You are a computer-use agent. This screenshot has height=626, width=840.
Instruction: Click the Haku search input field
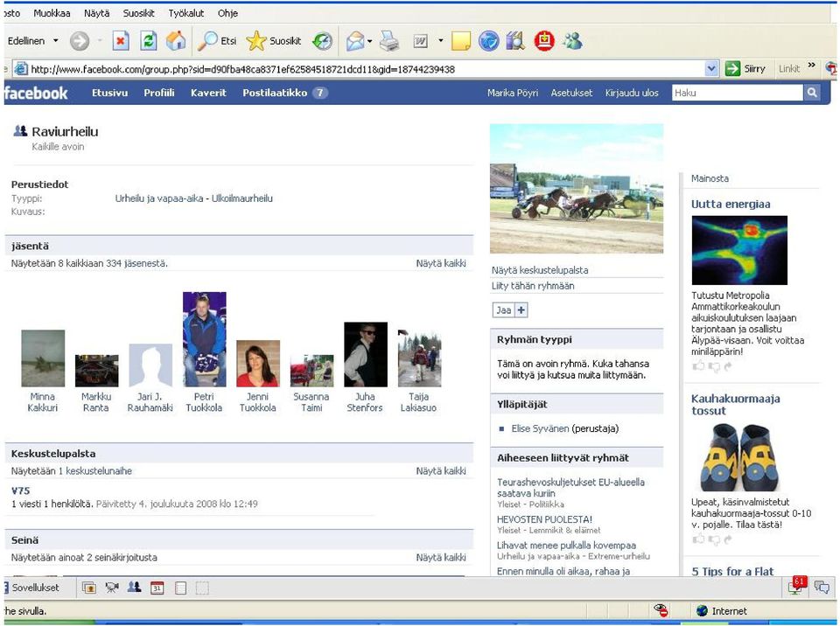click(738, 93)
